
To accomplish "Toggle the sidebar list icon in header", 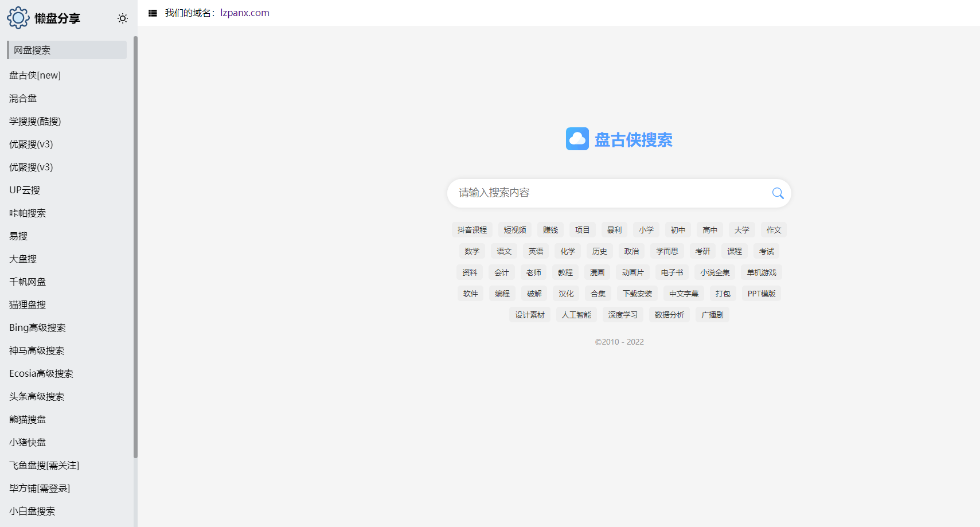I will (153, 13).
